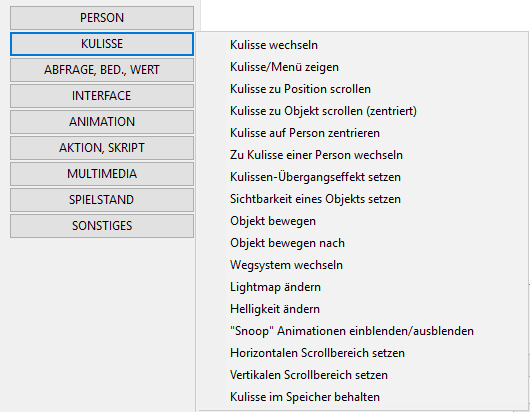
Task: Open ABFRAGE, BED., WERT category
Action: [x=102, y=70]
